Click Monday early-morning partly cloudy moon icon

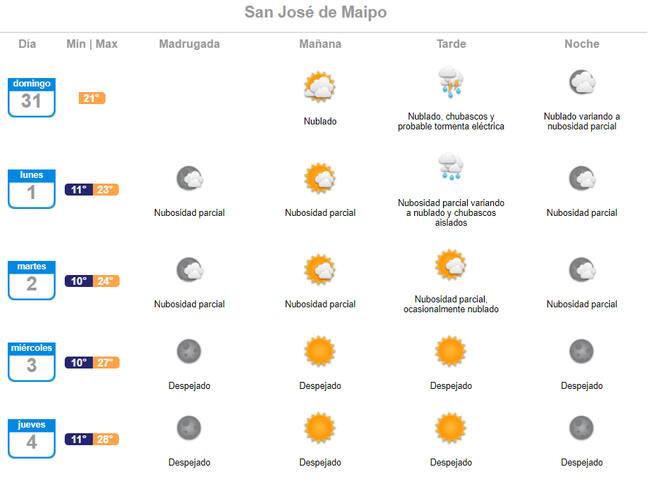click(x=189, y=179)
